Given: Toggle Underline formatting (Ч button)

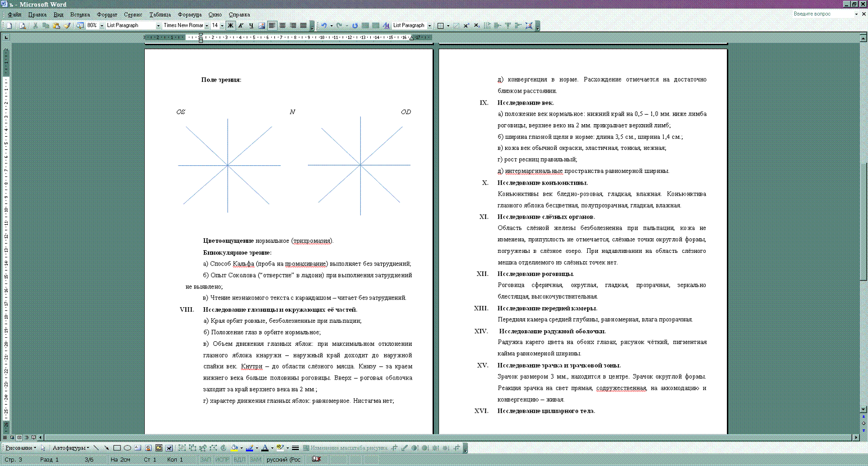Looking at the screenshot, I should [251, 26].
